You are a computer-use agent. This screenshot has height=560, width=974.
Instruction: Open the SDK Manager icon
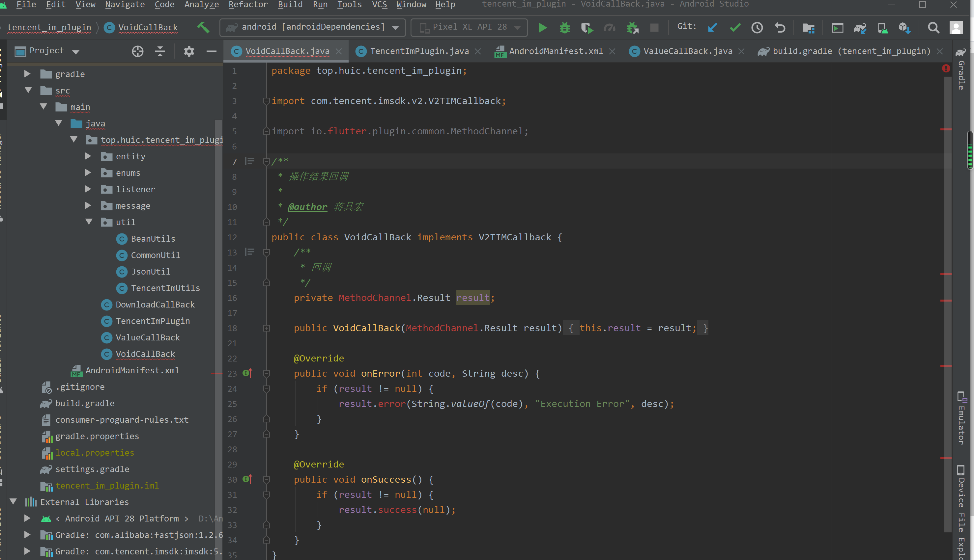(x=904, y=27)
